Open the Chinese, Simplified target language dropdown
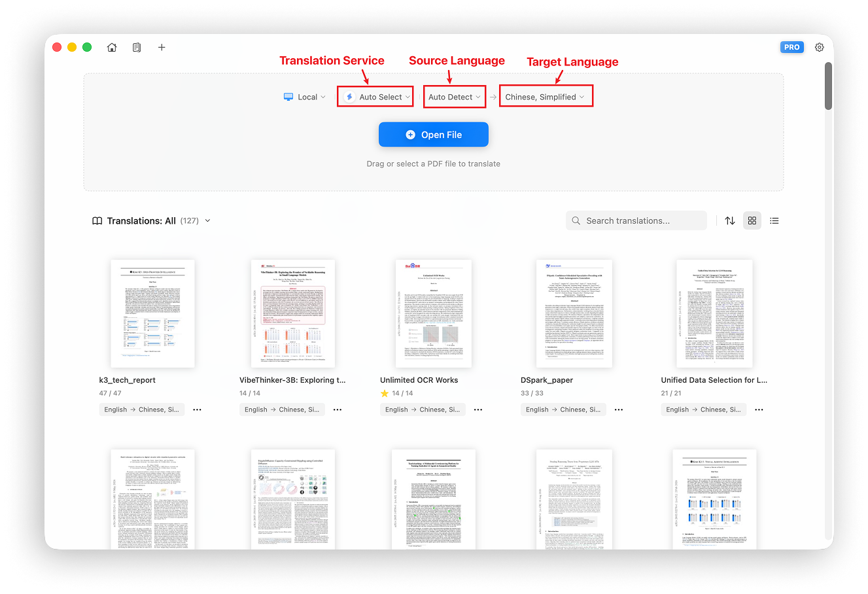 pyautogui.click(x=546, y=97)
